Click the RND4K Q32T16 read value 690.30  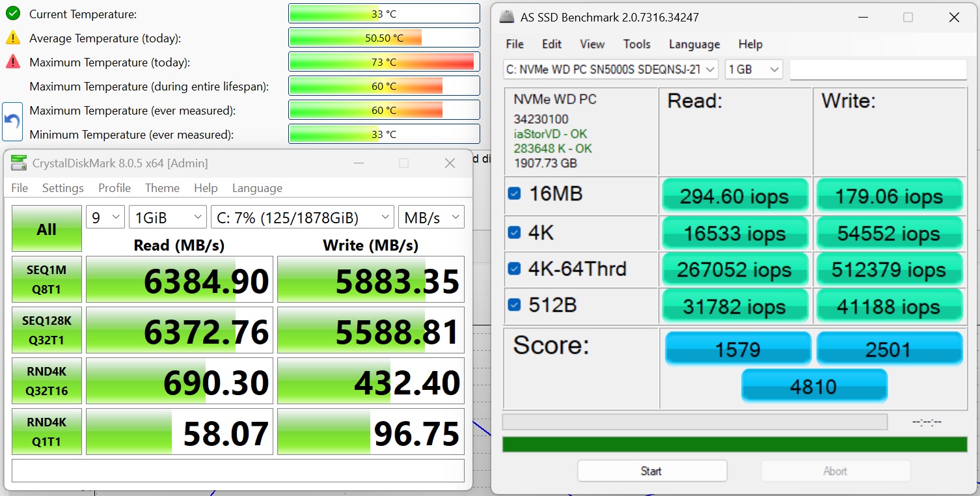pos(180,381)
